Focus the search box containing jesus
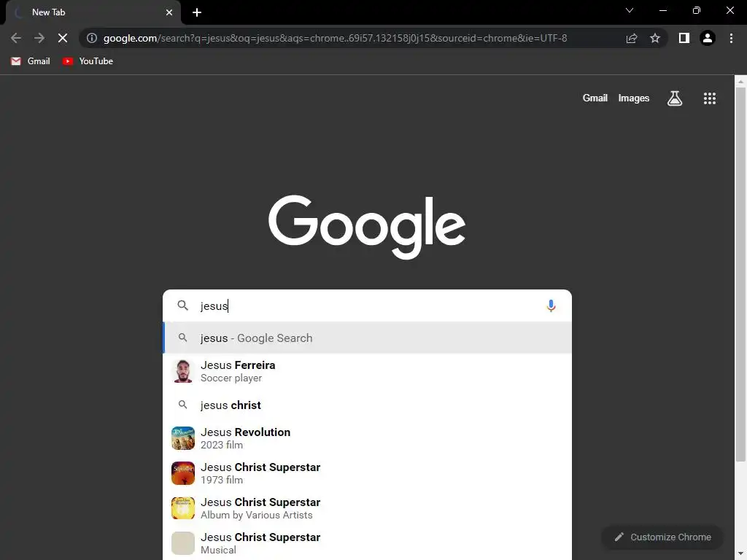Image resolution: width=747 pixels, height=560 pixels. tap(368, 306)
